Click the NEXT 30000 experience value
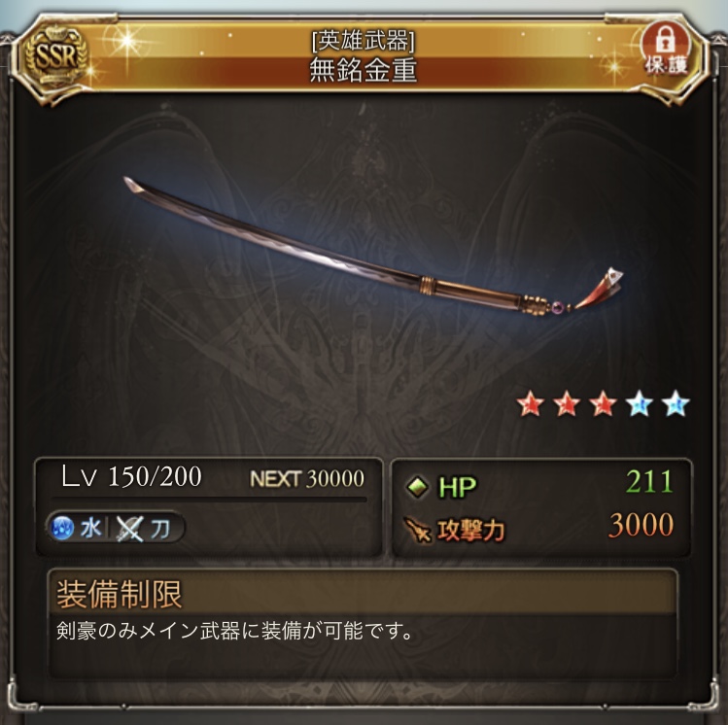 pos(307,478)
